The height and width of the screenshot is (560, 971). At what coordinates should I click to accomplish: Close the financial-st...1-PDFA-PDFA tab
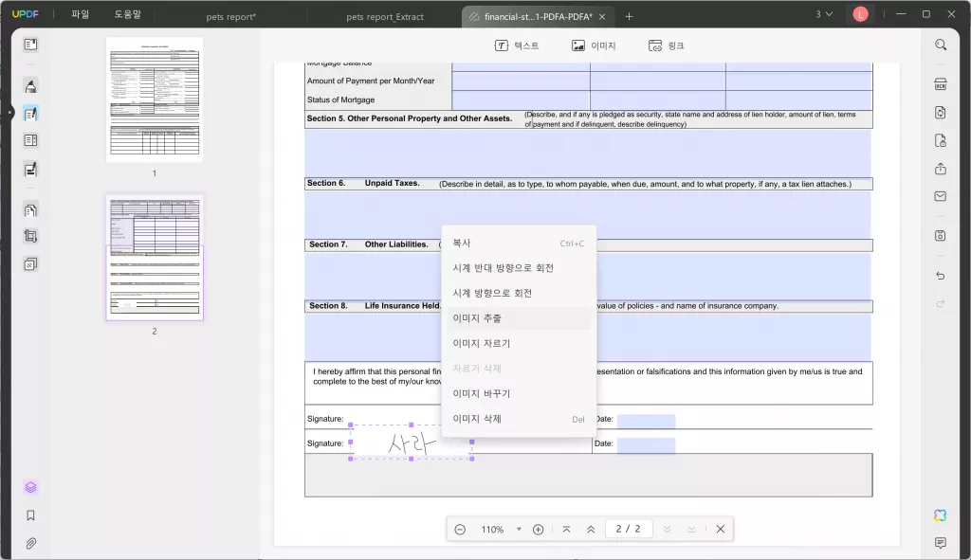(x=602, y=17)
